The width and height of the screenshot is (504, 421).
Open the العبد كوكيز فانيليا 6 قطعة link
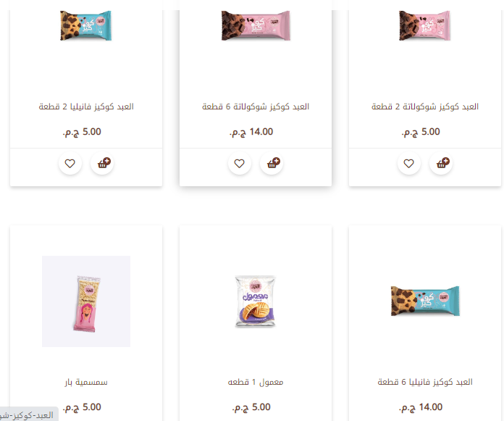tap(425, 382)
